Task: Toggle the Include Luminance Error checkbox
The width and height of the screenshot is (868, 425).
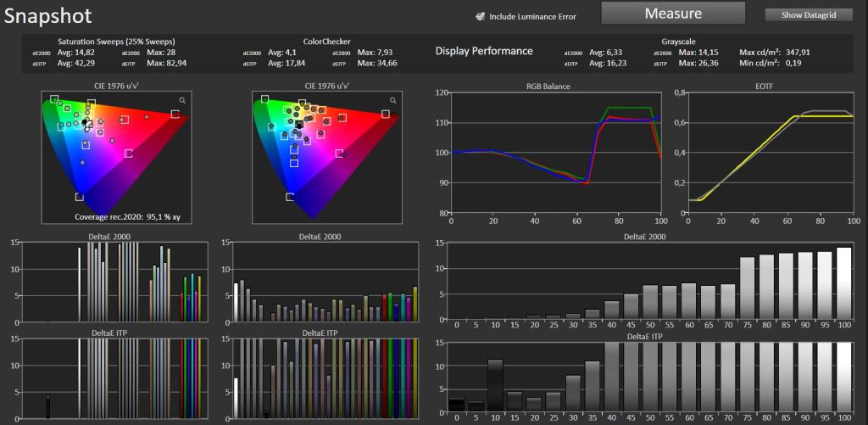Action: click(481, 17)
